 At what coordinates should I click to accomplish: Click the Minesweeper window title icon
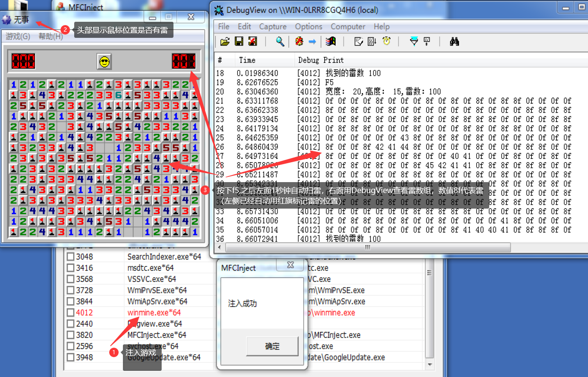(7, 19)
